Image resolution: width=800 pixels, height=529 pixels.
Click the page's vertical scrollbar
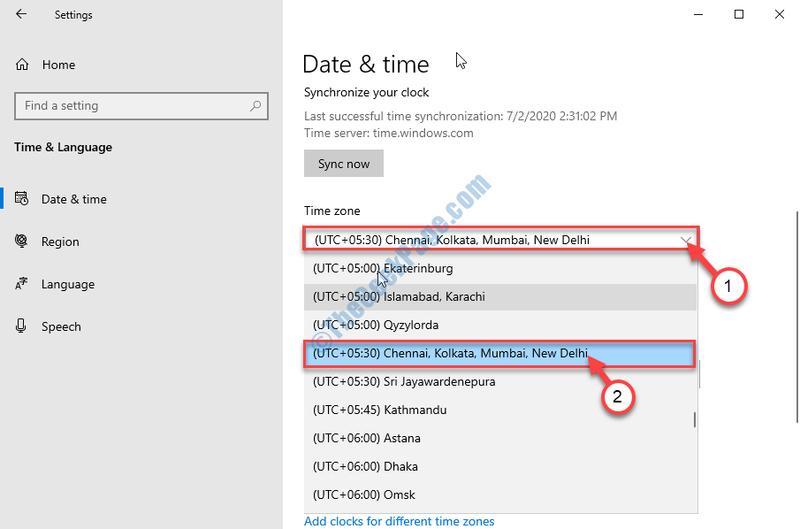tap(797, 316)
